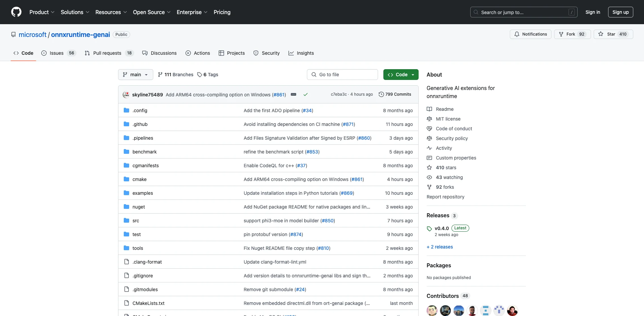This screenshot has height=316, width=644.
Task: Click the Search or jump to field
Action: point(524,12)
